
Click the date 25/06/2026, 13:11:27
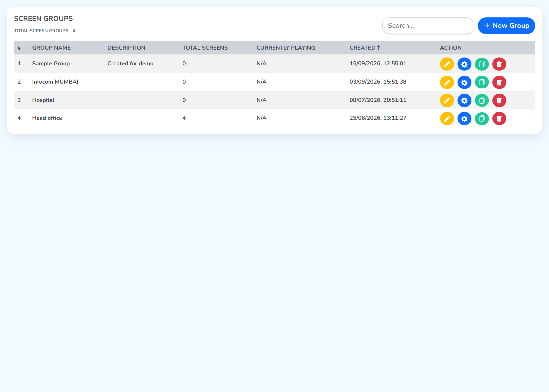point(378,118)
